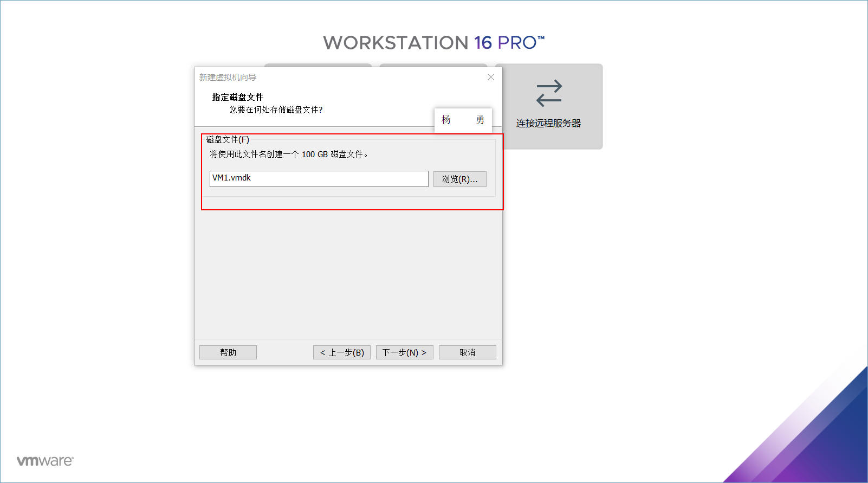Click the 100 GB disk file description text
This screenshot has width=868, height=483.
[x=289, y=154]
